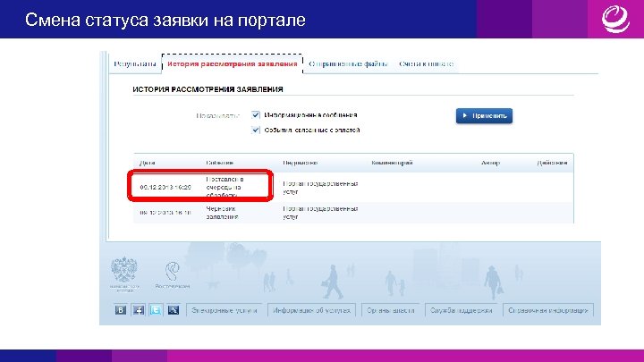Toggle the События, связанные с оплатой checkbox
Viewport: 644px width, 362px height.
click(x=256, y=130)
